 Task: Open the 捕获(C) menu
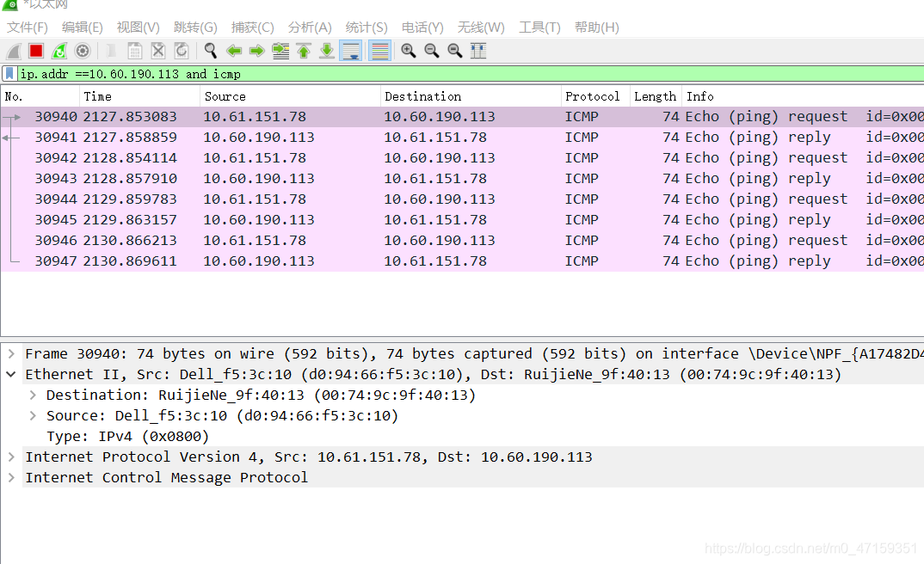coord(252,28)
